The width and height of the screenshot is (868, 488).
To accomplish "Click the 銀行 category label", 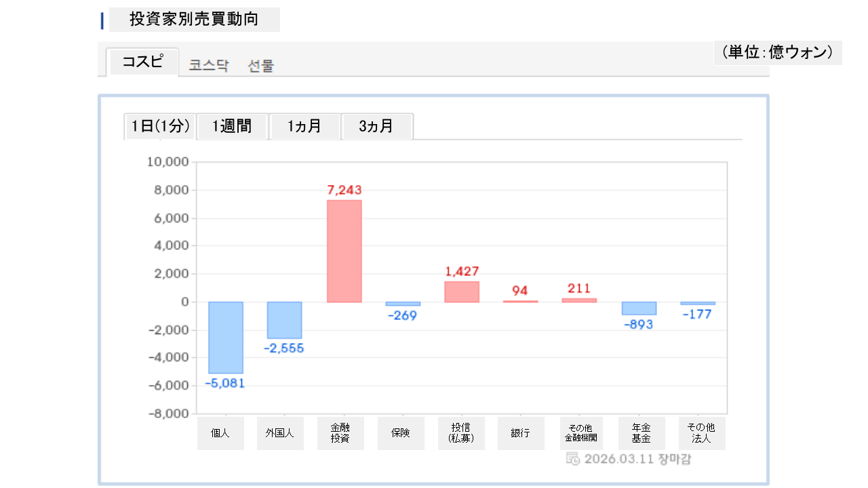I will coord(520,434).
